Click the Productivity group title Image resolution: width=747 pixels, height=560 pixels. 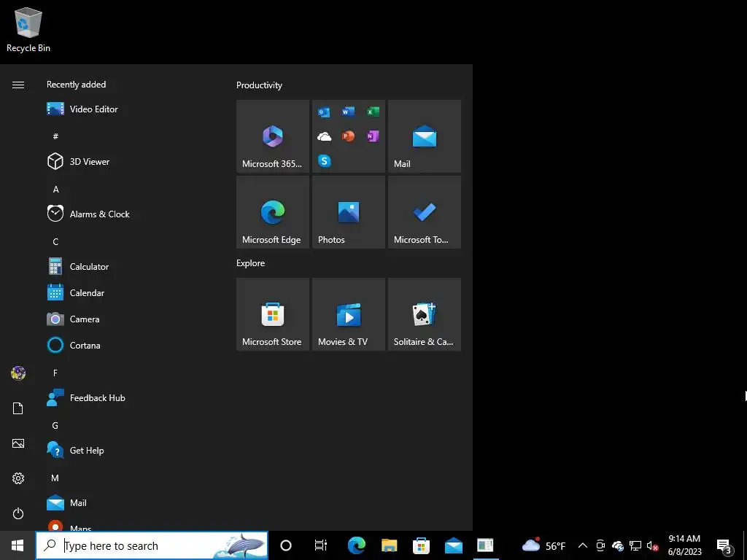259,85
